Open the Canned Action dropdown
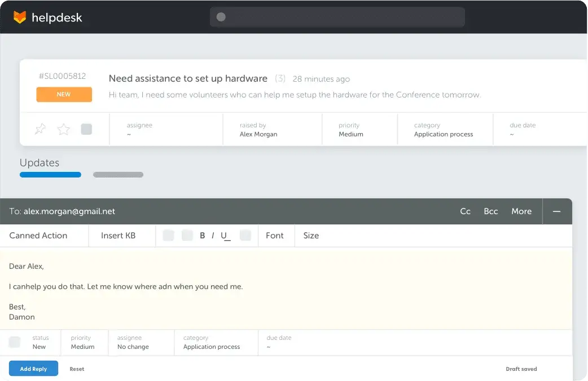The height and width of the screenshot is (381, 588). click(x=38, y=236)
